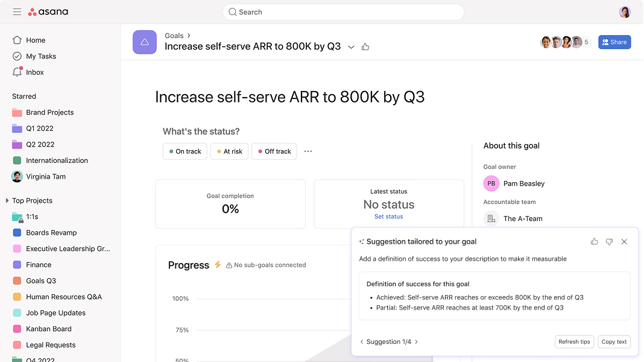This screenshot has height=362, width=644.
Task: Set the status to Off track
Action: pyautogui.click(x=274, y=151)
